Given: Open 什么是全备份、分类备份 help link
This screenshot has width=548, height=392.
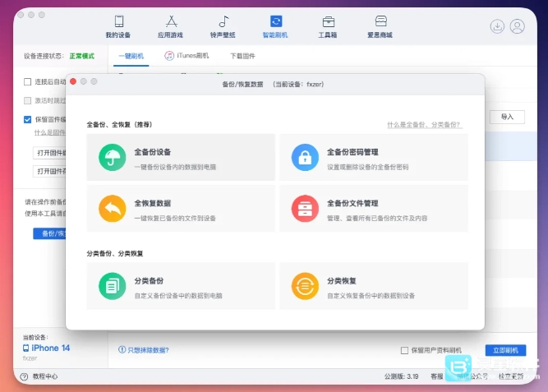Looking at the screenshot, I should [424, 125].
